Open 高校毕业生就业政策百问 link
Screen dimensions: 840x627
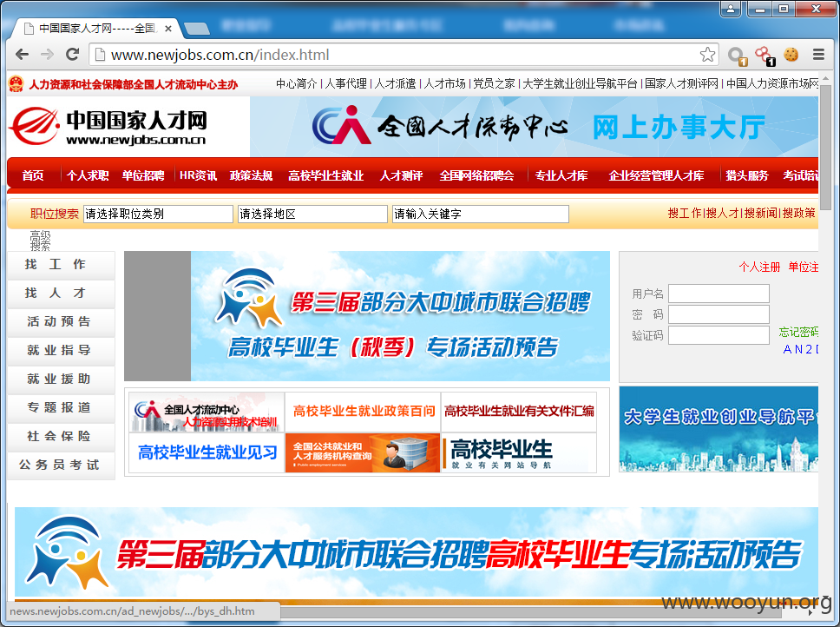[364, 412]
